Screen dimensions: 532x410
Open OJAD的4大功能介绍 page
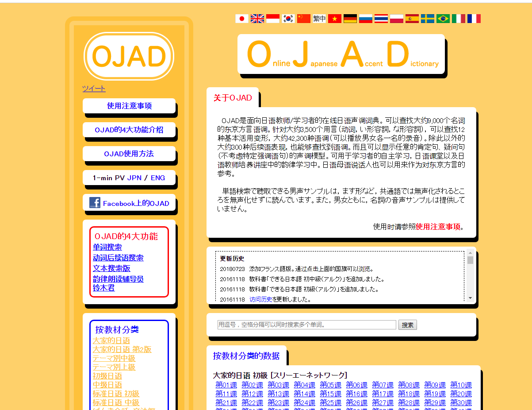[x=129, y=130]
